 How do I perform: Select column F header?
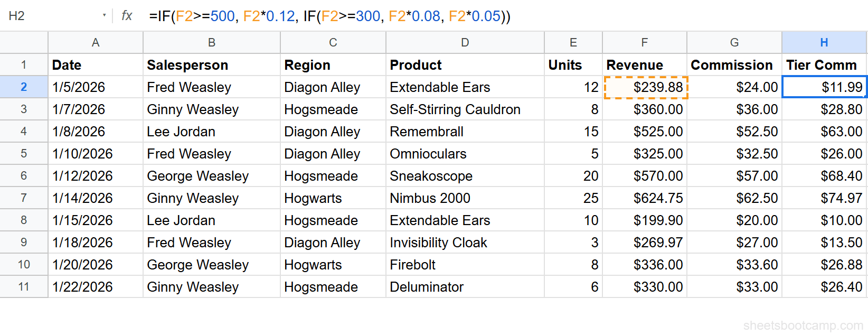[644, 42]
